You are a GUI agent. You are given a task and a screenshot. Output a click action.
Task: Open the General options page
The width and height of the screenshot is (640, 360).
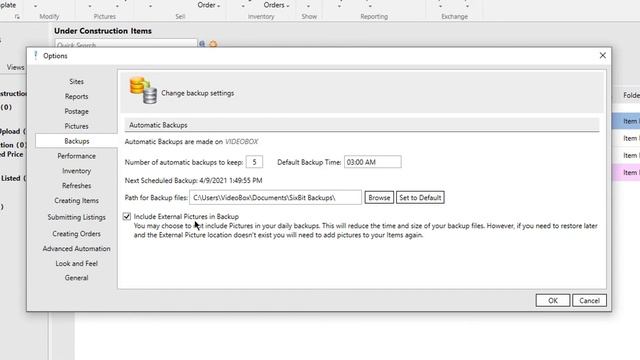click(76, 278)
